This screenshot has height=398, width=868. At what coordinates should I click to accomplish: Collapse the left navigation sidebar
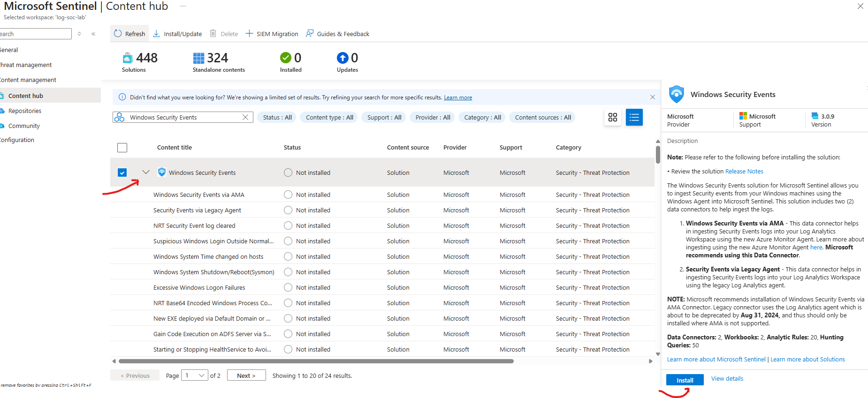(93, 34)
